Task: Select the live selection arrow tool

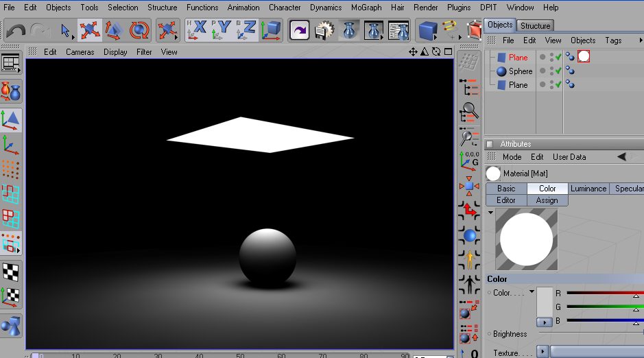Action: tap(65, 30)
